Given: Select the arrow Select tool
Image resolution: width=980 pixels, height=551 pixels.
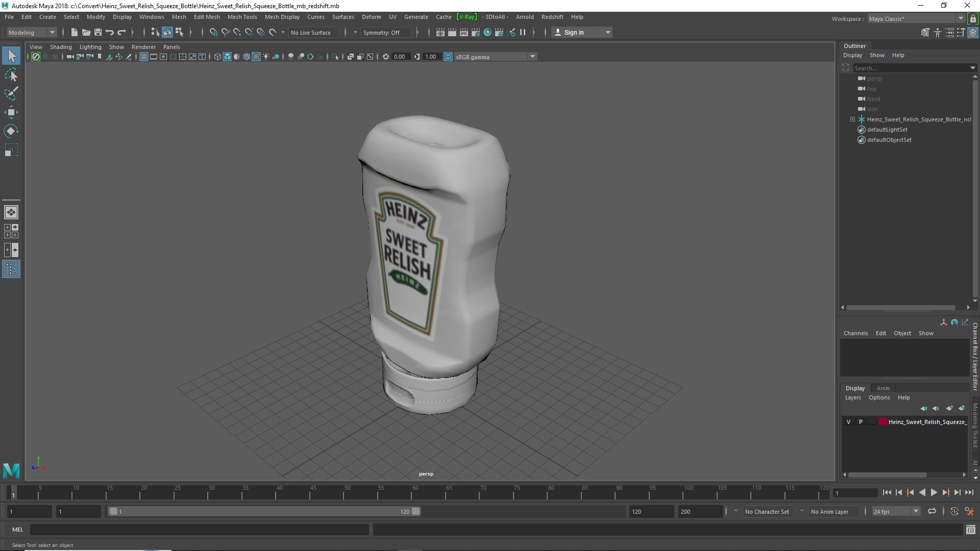Looking at the screenshot, I should [x=11, y=56].
